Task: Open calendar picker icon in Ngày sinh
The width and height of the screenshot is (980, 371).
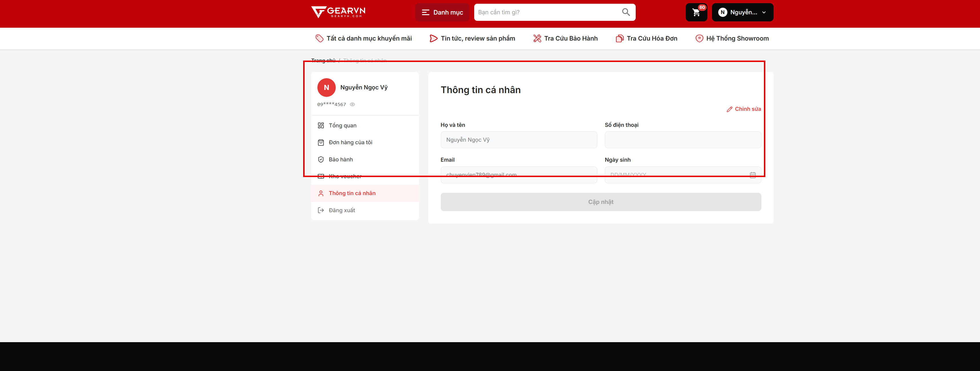Action: [x=752, y=175]
